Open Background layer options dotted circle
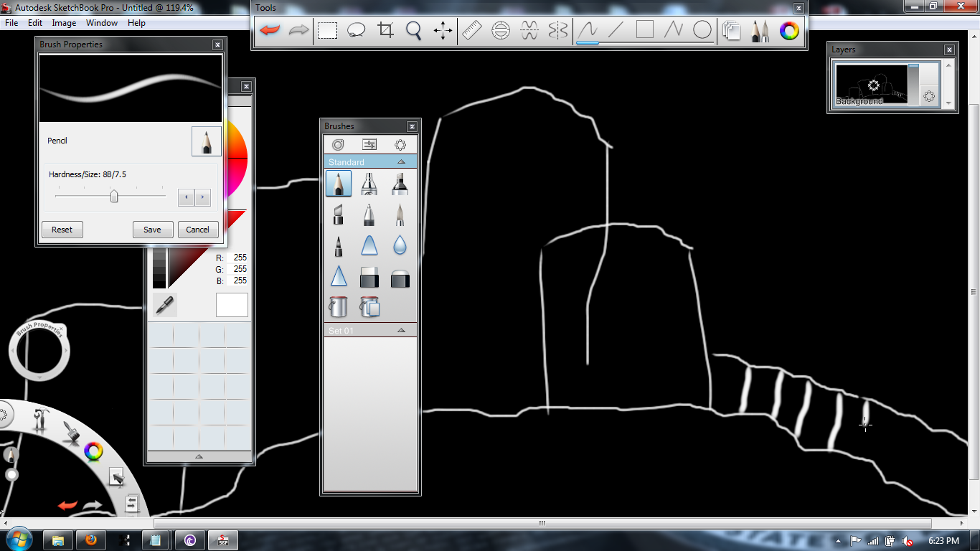The height and width of the screenshot is (551, 980). pyautogui.click(x=929, y=96)
